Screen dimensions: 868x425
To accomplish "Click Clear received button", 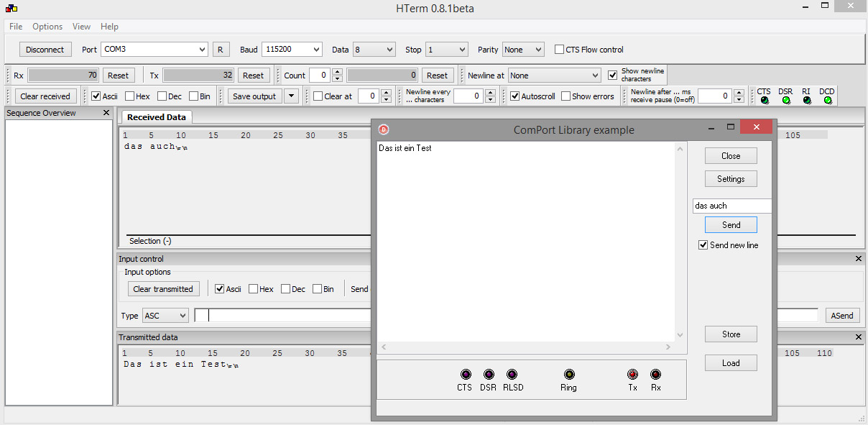I will [x=45, y=96].
